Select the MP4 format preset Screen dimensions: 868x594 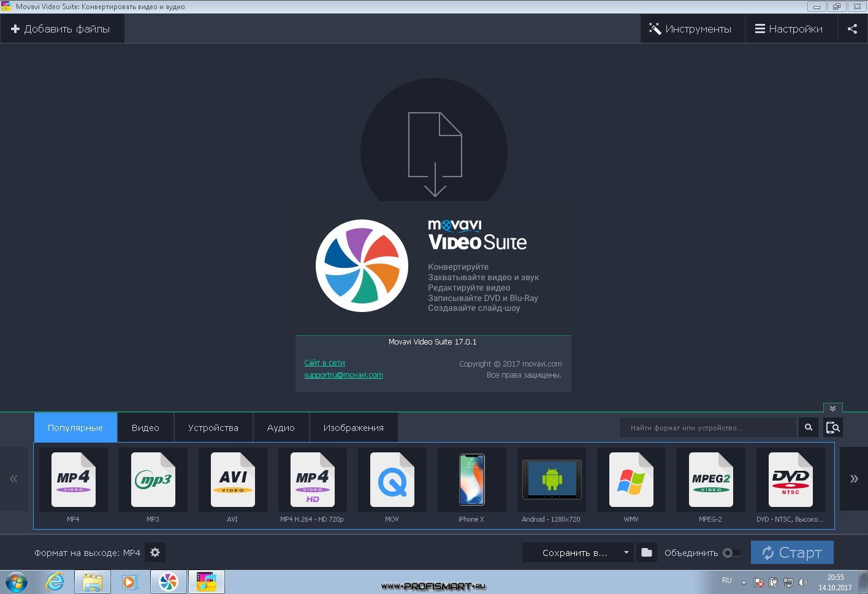tap(74, 480)
